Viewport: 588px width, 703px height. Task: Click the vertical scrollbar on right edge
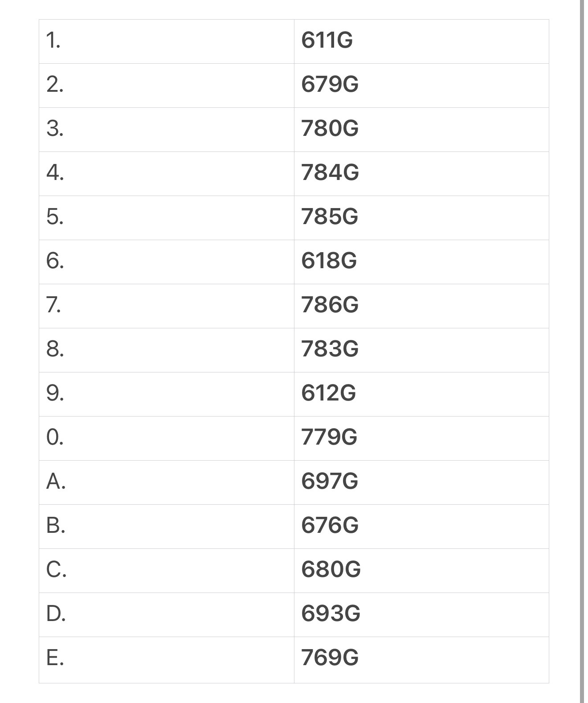pyautogui.click(x=582, y=351)
